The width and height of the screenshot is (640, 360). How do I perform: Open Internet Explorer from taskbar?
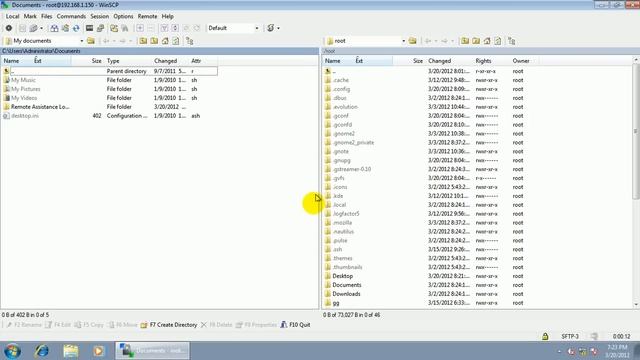tap(41, 351)
